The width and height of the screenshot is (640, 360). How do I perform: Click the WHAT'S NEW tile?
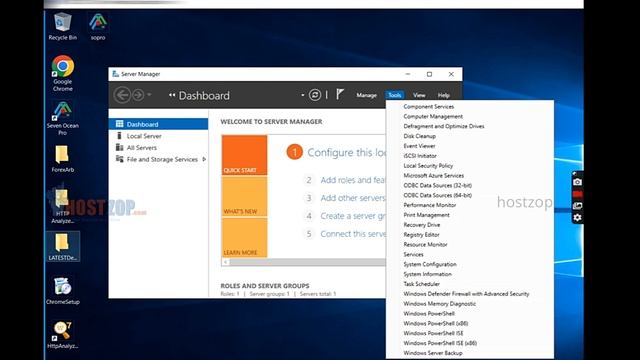[x=244, y=196]
